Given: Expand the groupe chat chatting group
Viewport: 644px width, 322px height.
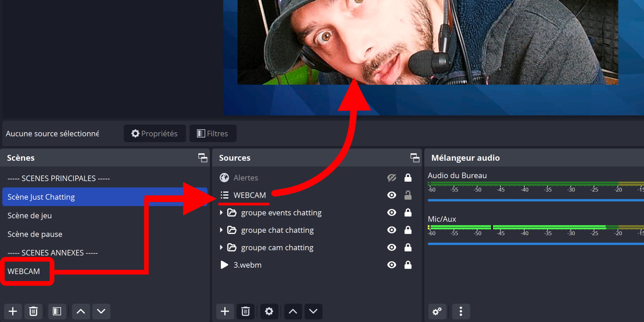Looking at the screenshot, I should 221,230.
